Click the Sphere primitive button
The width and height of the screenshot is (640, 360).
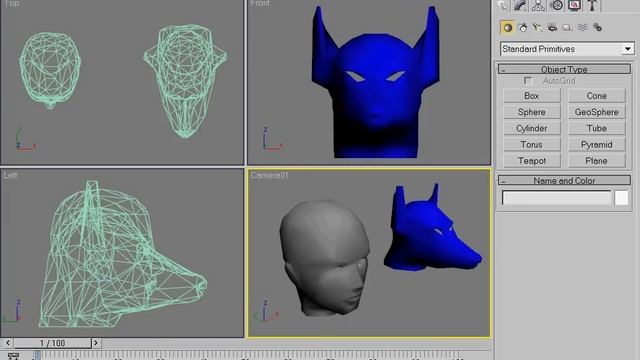(531, 112)
